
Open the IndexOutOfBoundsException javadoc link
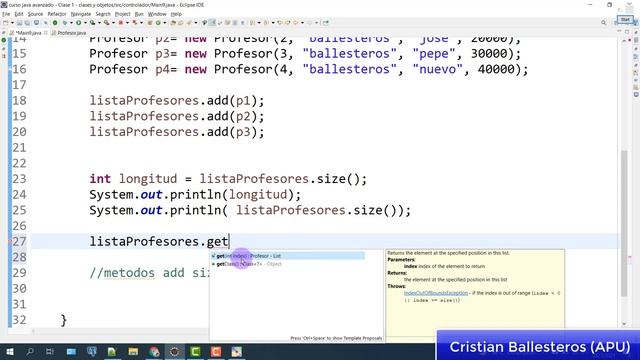[x=436, y=293]
